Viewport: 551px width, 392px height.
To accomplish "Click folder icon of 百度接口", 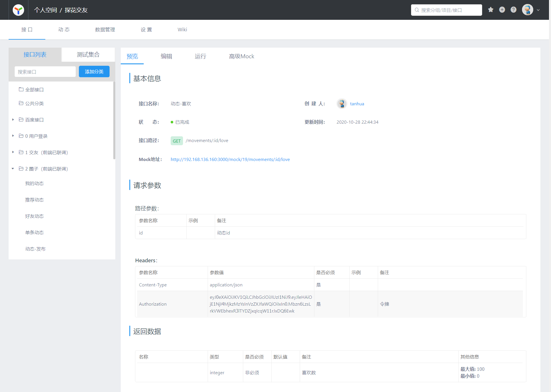I will point(21,119).
